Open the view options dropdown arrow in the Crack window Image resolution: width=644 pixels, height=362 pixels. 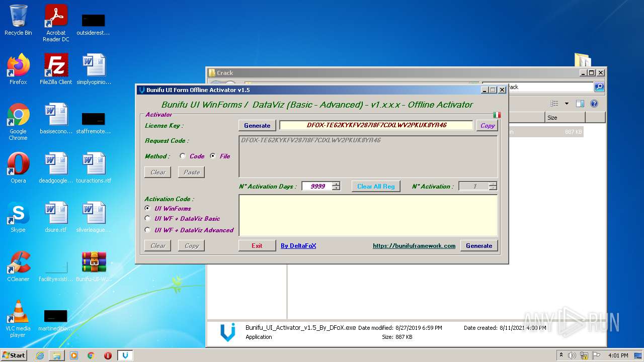(567, 104)
